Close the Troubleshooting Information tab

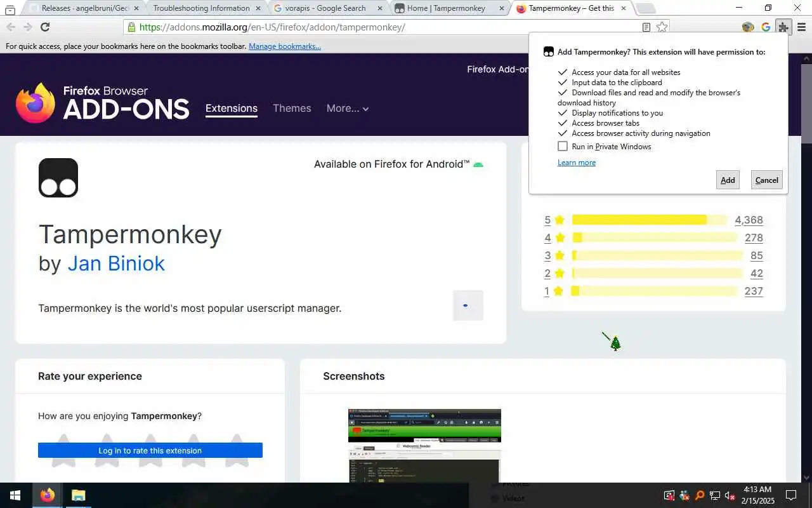(257, 8)
